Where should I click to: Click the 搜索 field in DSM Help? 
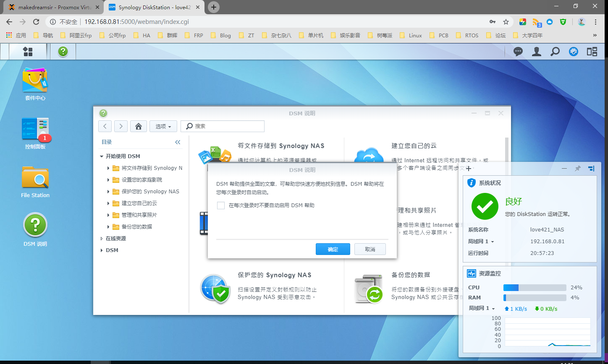[223, 126]
